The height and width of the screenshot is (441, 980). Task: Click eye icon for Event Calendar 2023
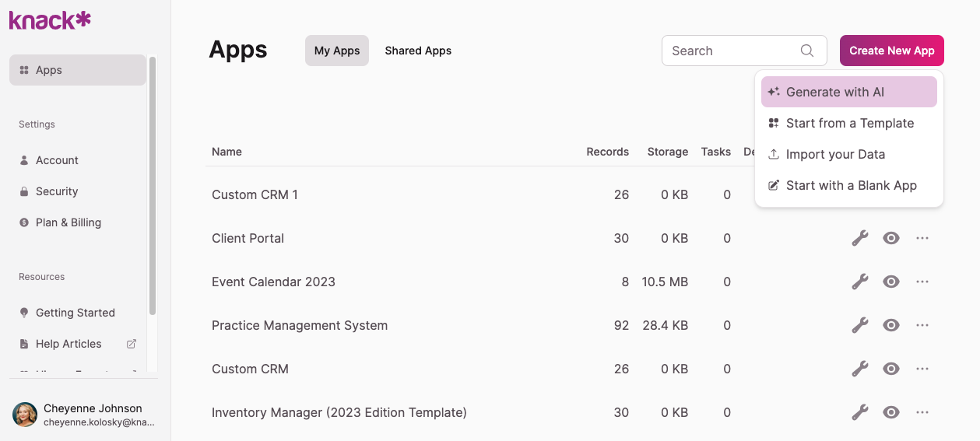[x=891, y=282]
